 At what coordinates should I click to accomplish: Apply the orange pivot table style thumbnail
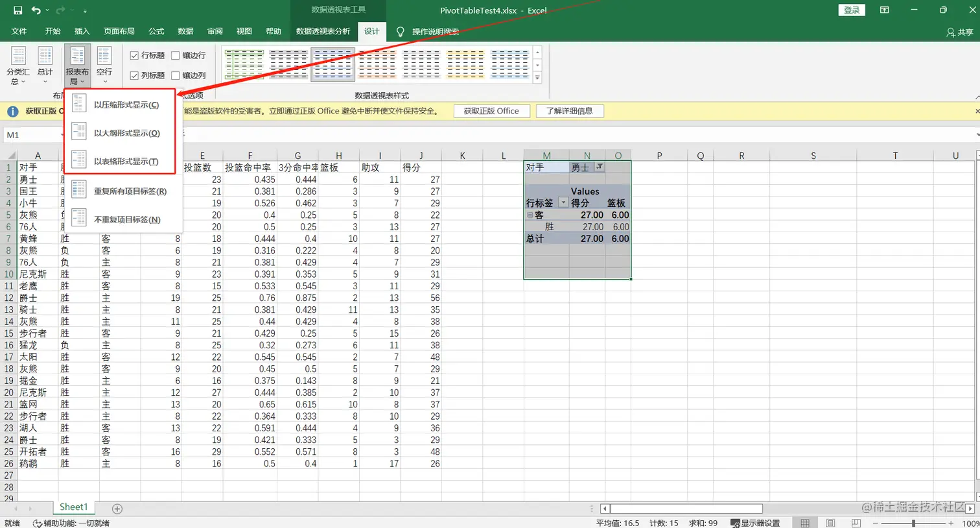pyautogui.click(x=377, y=64)
